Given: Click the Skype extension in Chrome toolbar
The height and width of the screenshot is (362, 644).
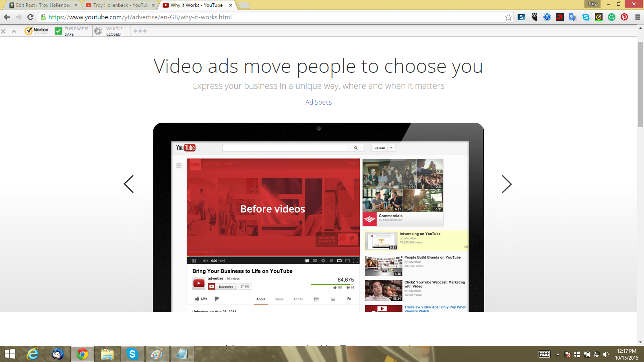Looking at the screenshot, I should [x=586, y=17].
